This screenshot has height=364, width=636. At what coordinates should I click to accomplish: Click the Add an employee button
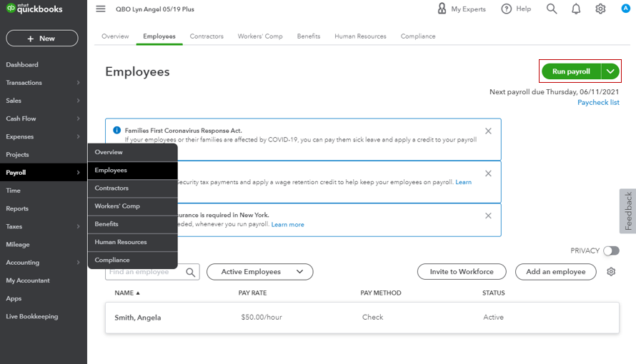pos(555,272)
